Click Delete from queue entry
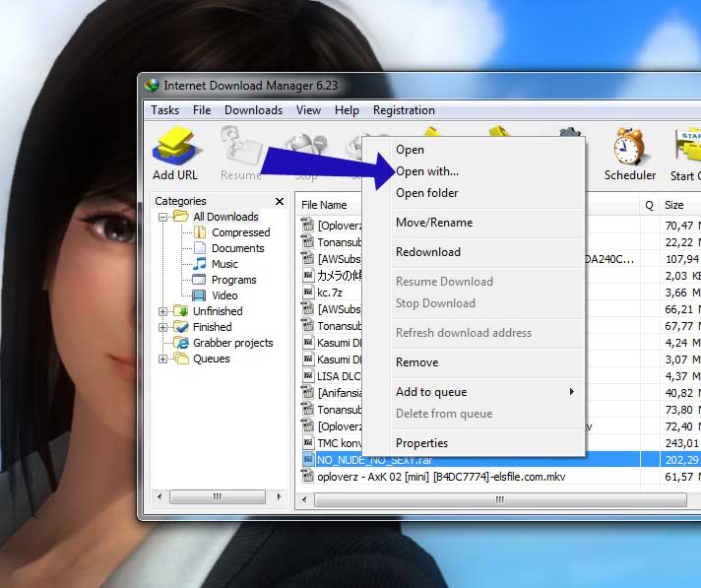This screenshot has height=588, width=701. [474, 414]
